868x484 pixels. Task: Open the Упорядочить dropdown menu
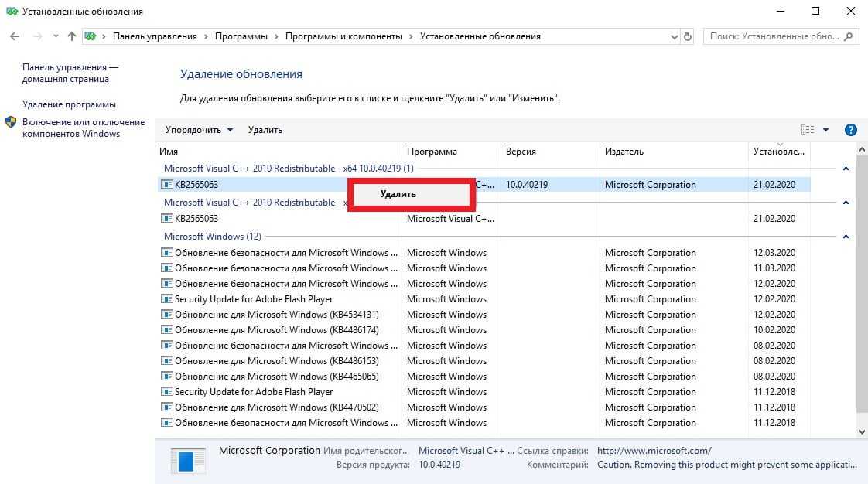(199, 130)
